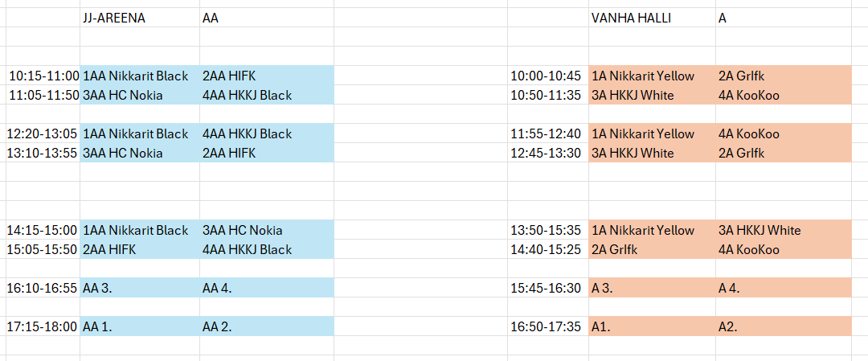868x361 pixels.
Task: Click 2AA HIFK in the 15:05-15:50 row
Action: pos(109,250)
